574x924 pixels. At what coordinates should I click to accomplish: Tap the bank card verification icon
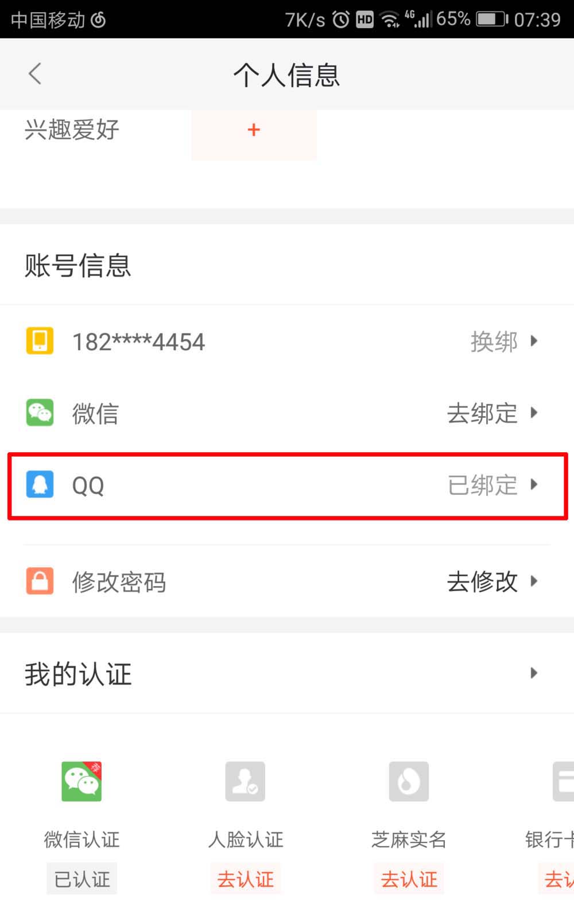564,781
